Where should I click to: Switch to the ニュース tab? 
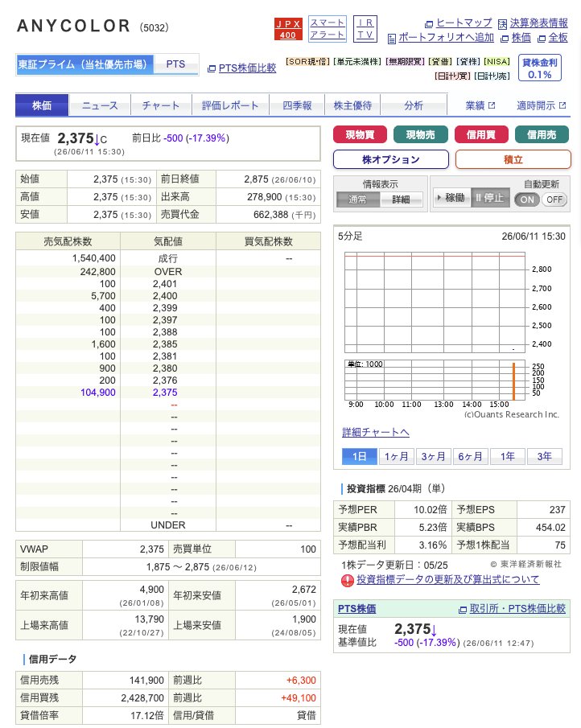pyautogui.click(x=100, y=105)
